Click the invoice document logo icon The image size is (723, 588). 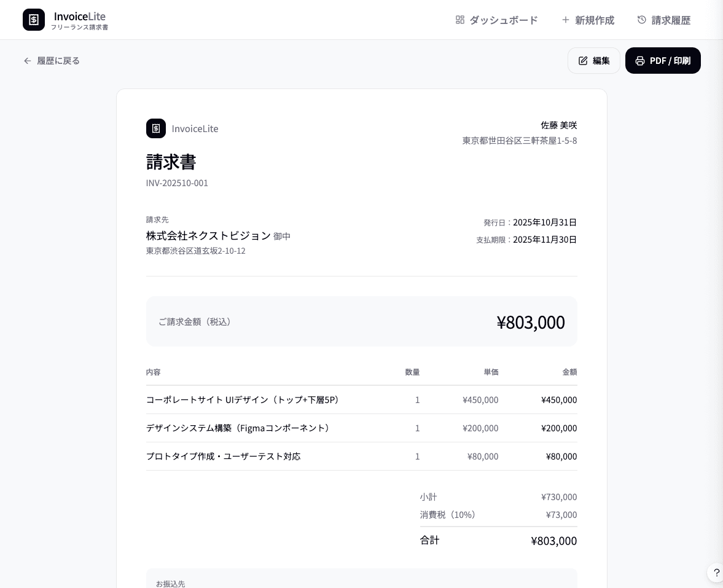pyautogui.click(x=156, y=128)
